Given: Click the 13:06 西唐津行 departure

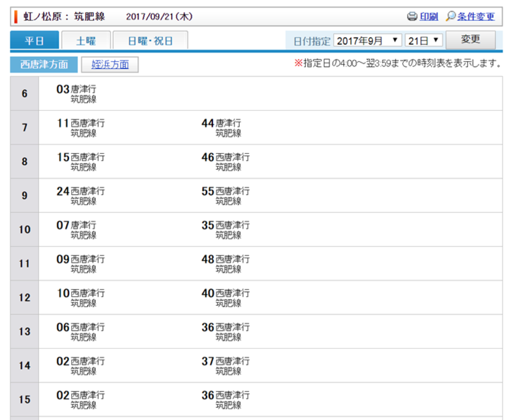Looking at the screenshot, I should pyautogui.click(x=80, y=332).
